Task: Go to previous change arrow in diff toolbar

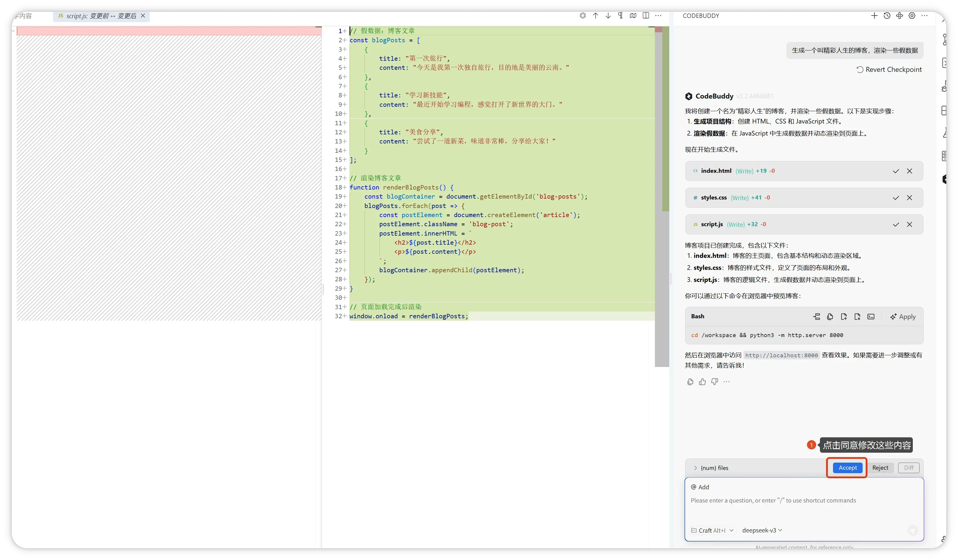Action: click(x=595, y=16)
